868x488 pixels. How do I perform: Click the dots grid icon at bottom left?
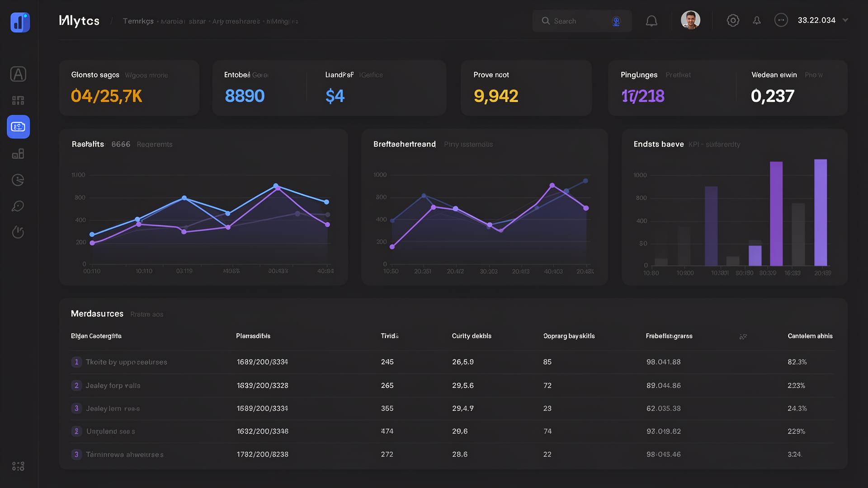pyautogui.click(x=19, y=466)
